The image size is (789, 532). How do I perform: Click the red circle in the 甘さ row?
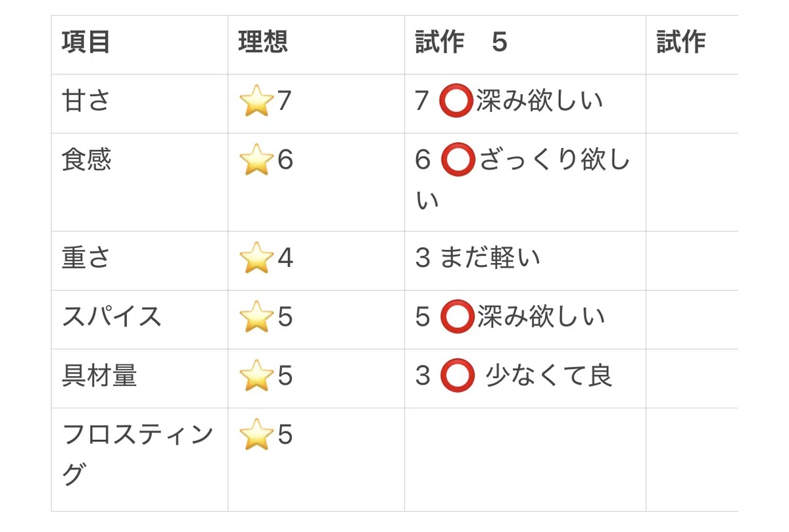[x=457, y=102]
